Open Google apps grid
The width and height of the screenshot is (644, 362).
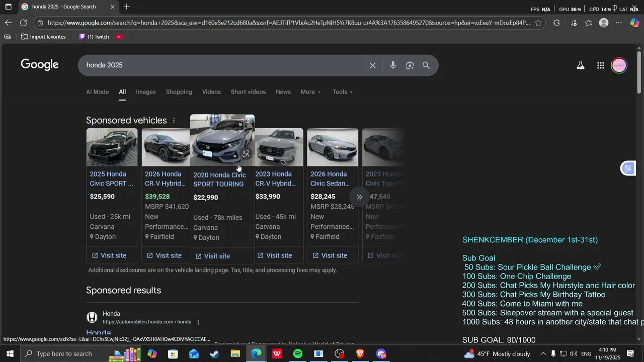[601, 65]
